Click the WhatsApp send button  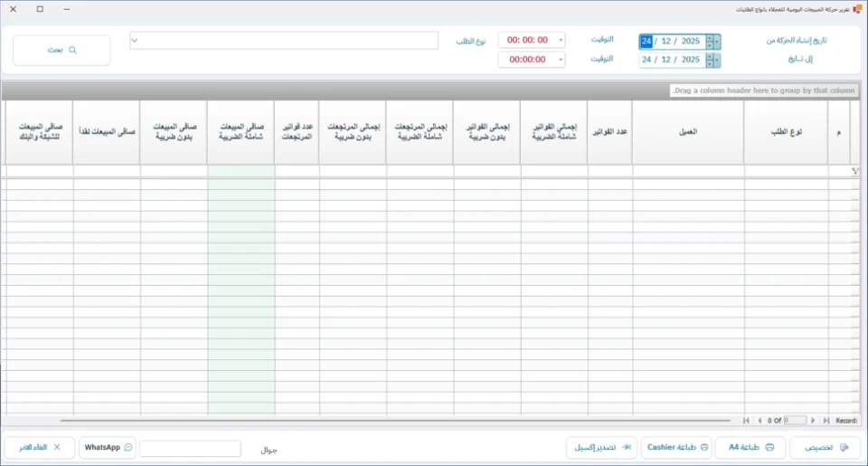point(108,447)
